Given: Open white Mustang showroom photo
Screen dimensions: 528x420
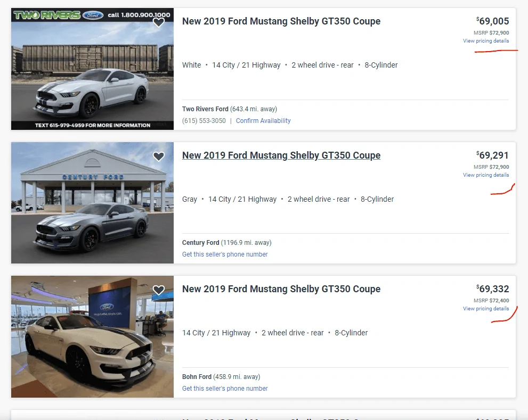Looking at the screenshot, I should (x=92, y=336).
